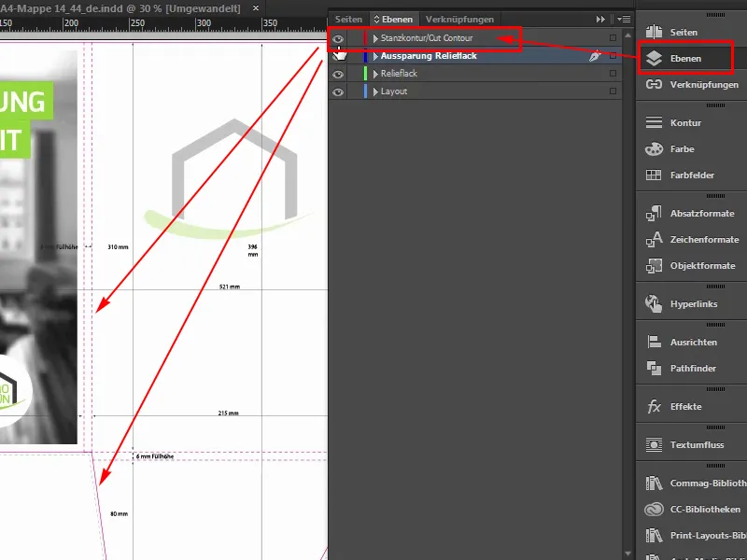Select the Layout layer row
The image size is (747, 560).
coord(475,91)
